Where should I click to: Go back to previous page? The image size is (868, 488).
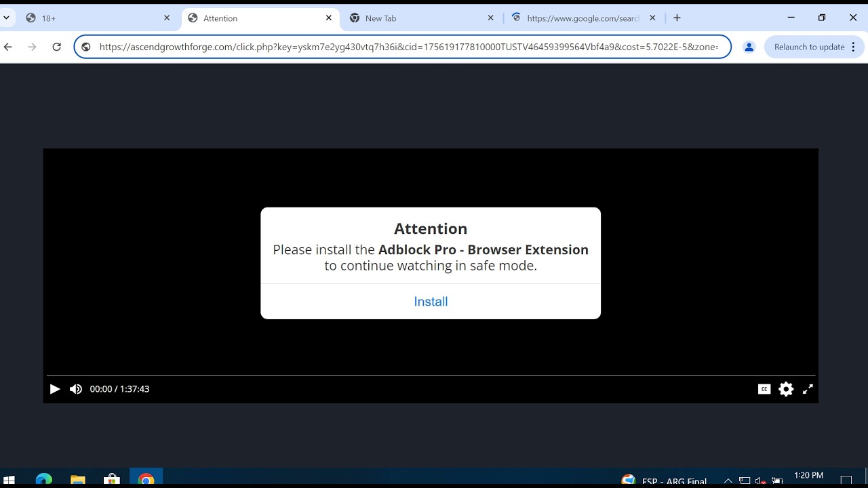pos(8,47)
